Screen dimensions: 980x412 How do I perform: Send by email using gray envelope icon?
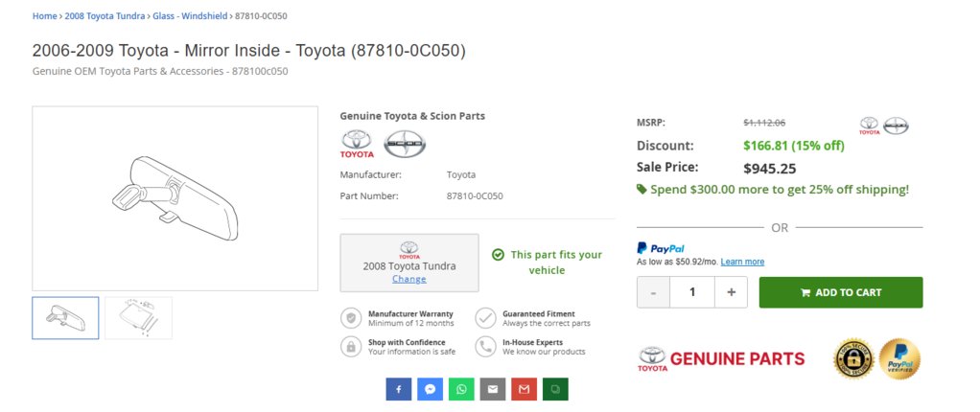tap(492, 389)
